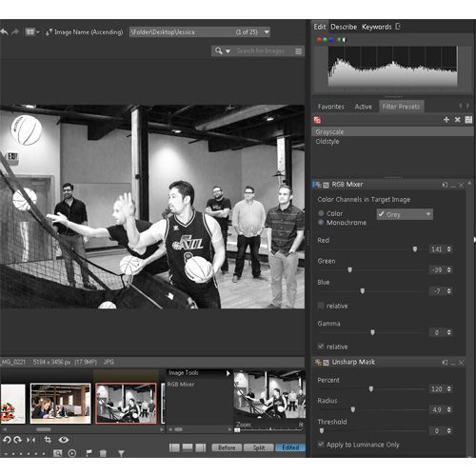This screenshot has height=476, width=476.
Task: Expand the thumbnail view dropdown arrow
Action: (x=38, y=32)
